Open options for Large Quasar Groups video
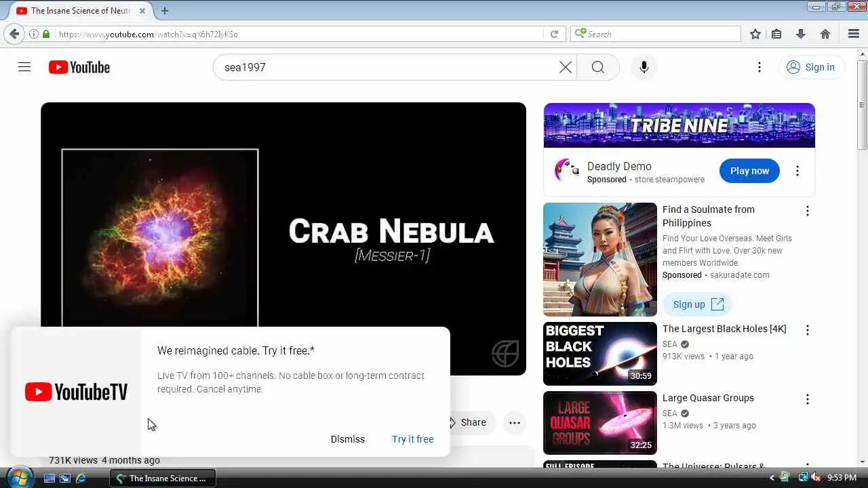 (x=807, y=399)
